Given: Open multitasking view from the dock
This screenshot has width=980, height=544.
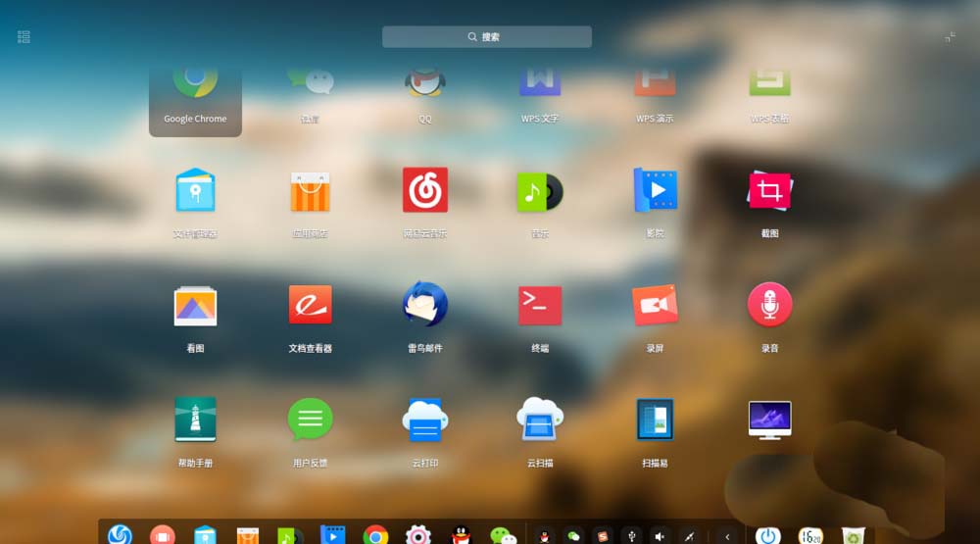Looking at the screenshot, I should click(x=162, y=534).
